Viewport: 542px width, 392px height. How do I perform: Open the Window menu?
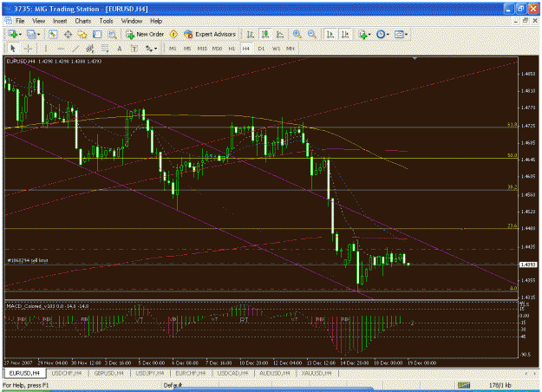[x=132, y=21]
